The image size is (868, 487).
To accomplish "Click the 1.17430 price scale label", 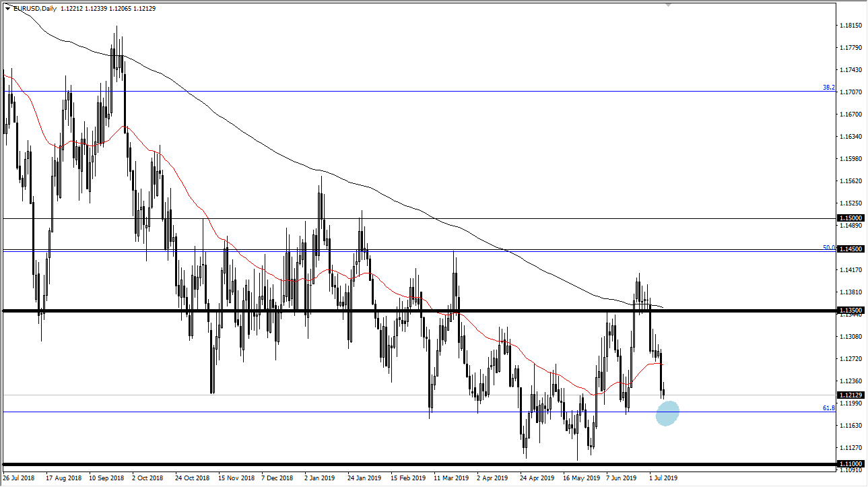I will [852, 70].
